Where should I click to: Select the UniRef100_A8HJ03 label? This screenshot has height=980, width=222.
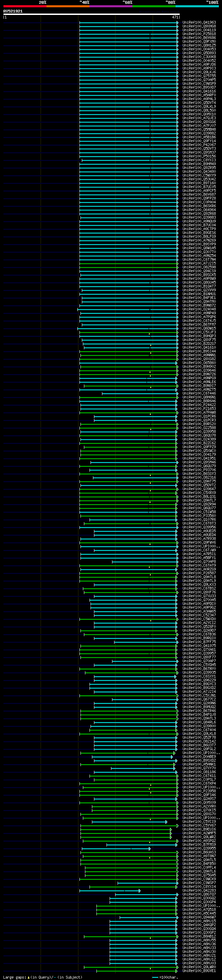coord(199,963)
